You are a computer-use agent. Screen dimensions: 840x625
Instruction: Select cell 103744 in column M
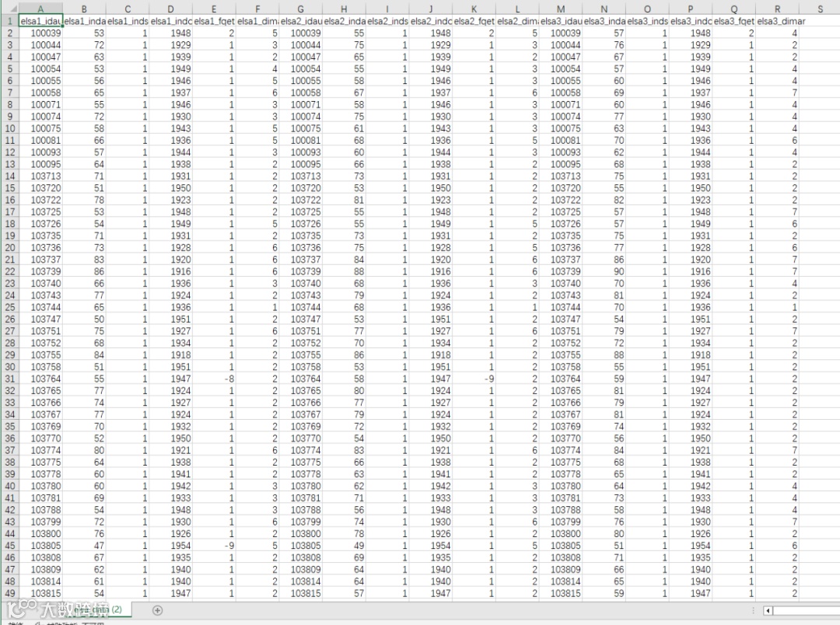[561, 307]
